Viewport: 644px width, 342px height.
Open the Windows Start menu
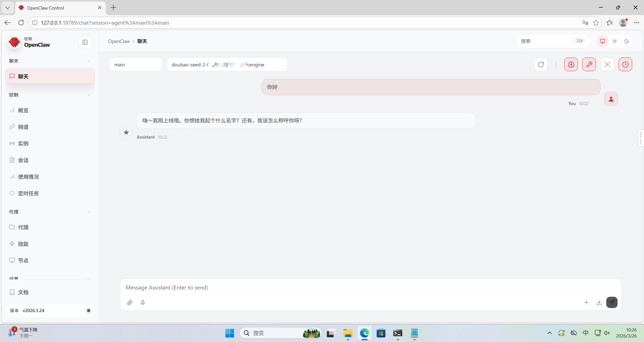tap(230, 333)
